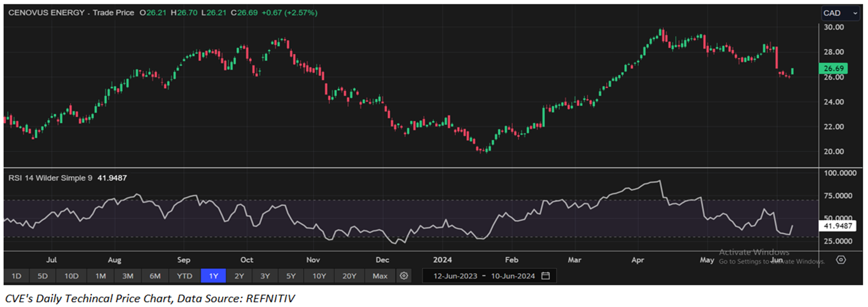Click the Apr label on time axis
This screenshot has width=868, height=307.
coord(639,260)
